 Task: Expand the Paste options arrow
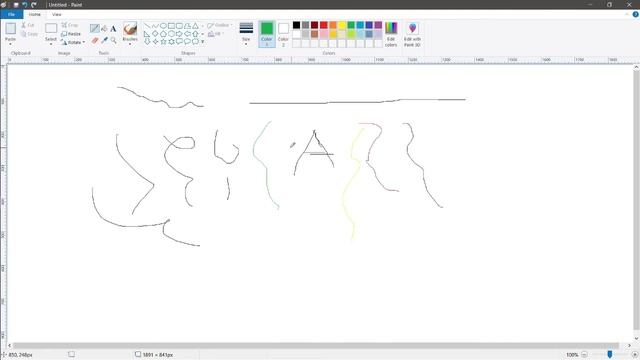coord(10,43)
